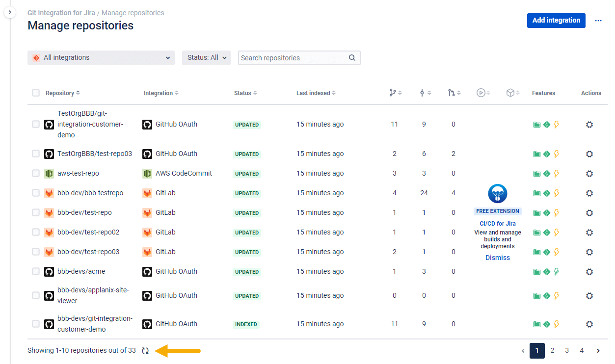This screenshot has height=364, width=615.
Task: Open settings gear for bbb-dev/test-repo03
Action: [589, 252]
